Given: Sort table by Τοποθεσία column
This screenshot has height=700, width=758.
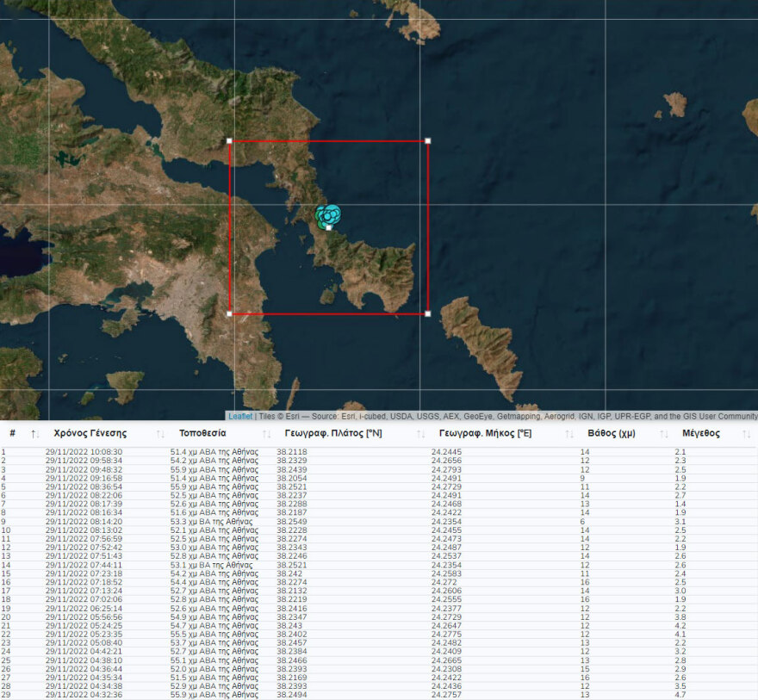Looking at the screenshot, I should click(202, 433).
